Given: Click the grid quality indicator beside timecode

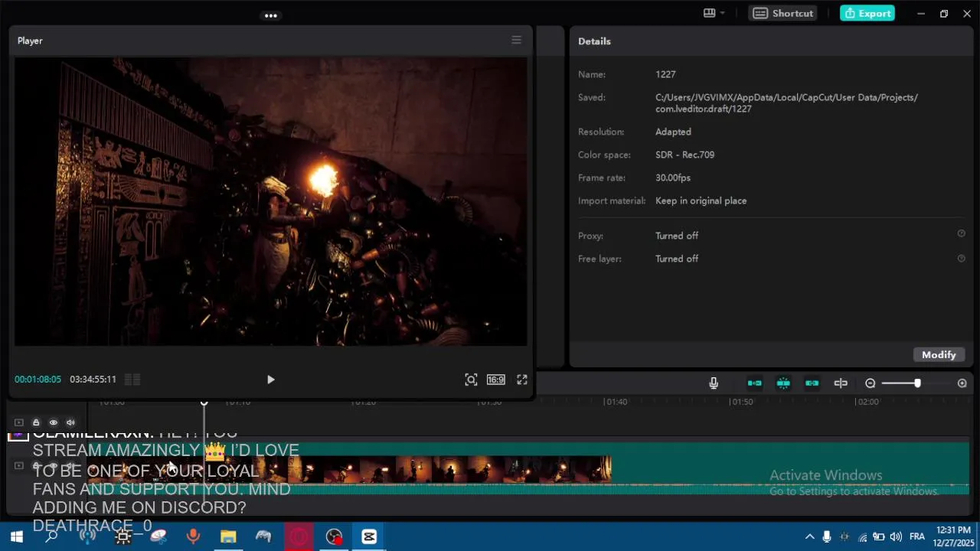Looking at the screenshot, I should [x=132, y=380].
